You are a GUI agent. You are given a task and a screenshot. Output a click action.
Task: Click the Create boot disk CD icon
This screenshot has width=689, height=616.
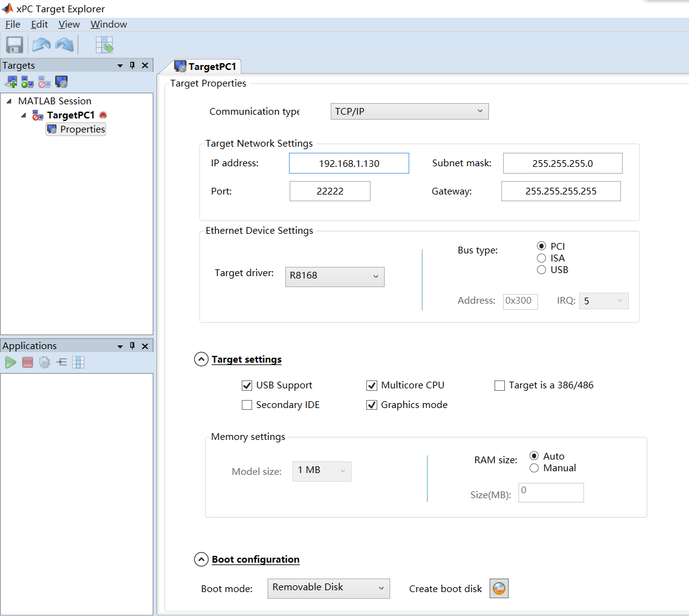click(499, 589)
